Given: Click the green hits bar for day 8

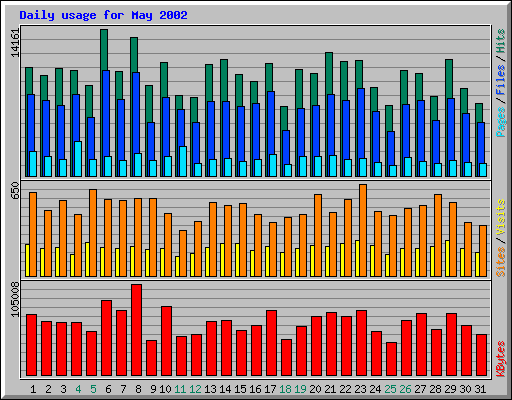Looking at the screenshot, I should coord(134,55).
